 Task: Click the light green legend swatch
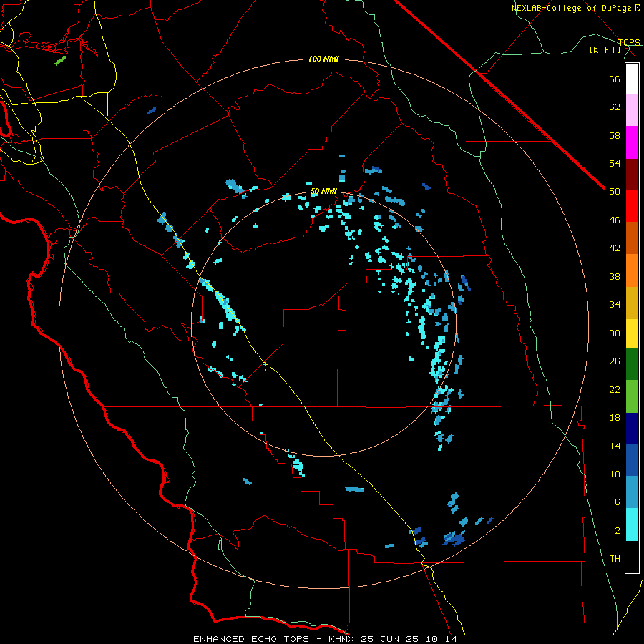[632, 396]
